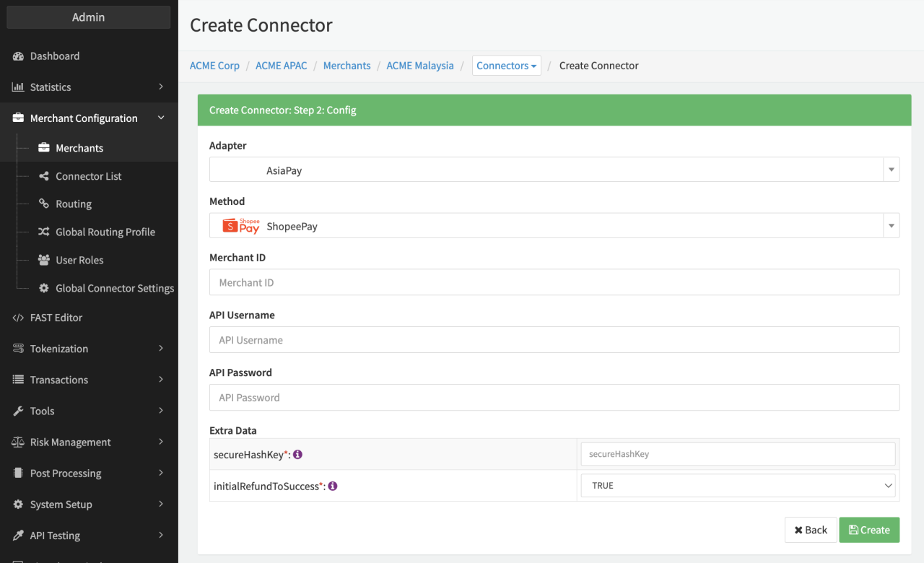Click the Back button
The width and height of the screenshot is (924, 563).
coord(811,530)
